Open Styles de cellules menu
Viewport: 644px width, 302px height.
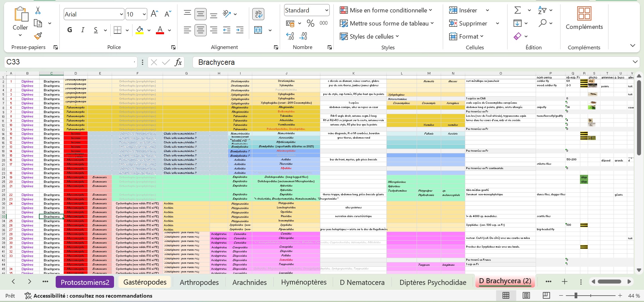[x=369, y=36]
